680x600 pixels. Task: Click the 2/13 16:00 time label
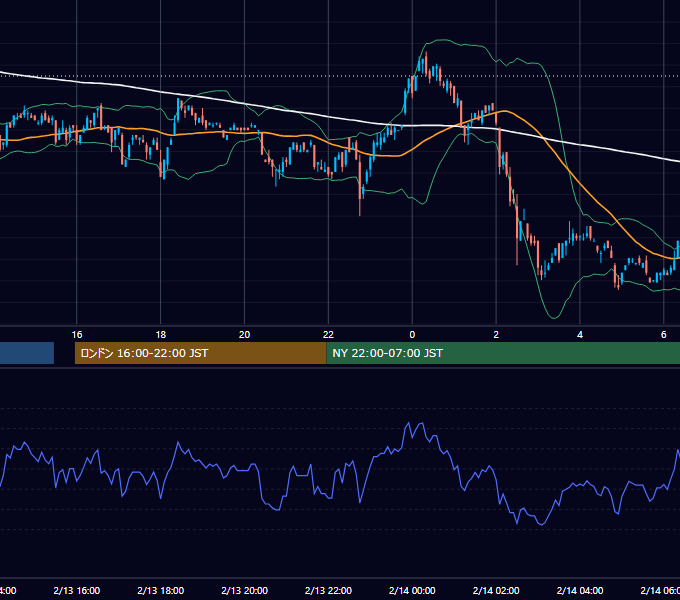[77, 590]
